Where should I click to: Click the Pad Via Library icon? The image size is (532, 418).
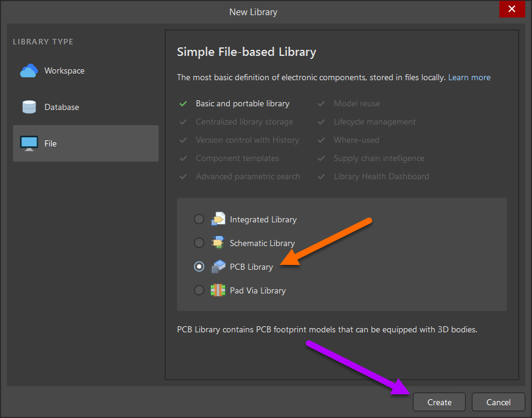coord(218,290)
